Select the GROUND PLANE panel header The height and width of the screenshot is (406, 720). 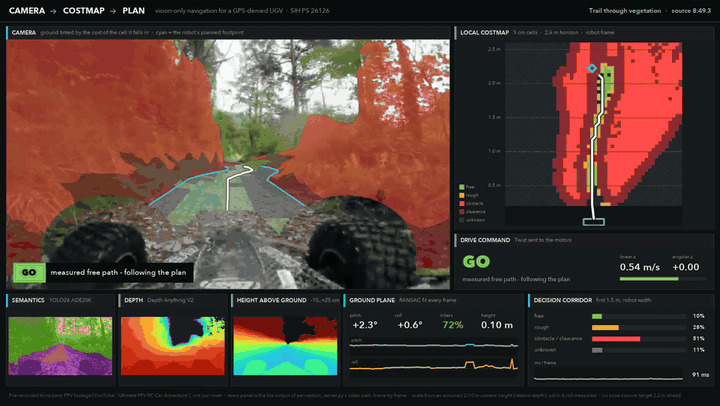(x=372, y=300)
